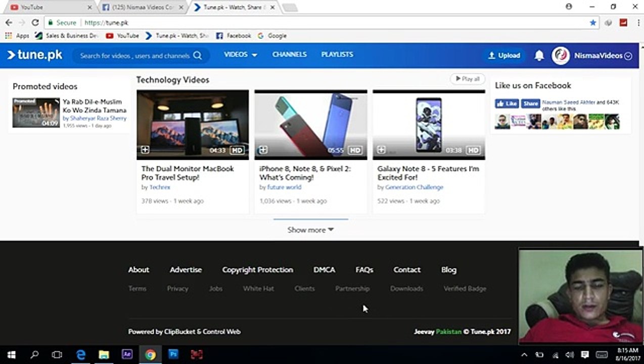Click Facebook Share button

pos(530,103)
